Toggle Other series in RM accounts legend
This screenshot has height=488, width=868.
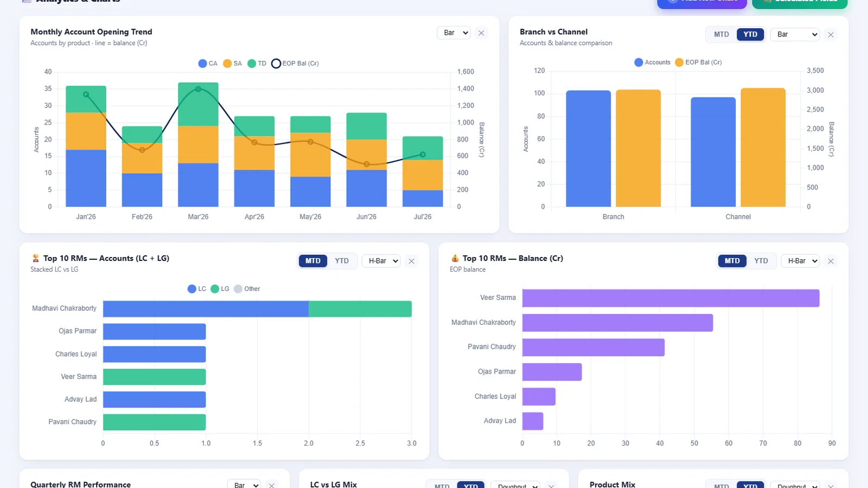coord(247,289)
